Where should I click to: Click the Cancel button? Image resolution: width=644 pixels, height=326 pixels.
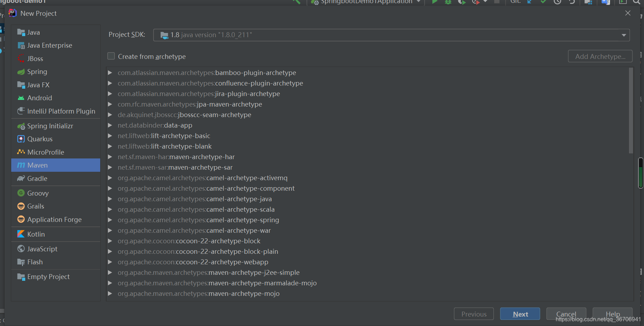click(x=566, y=314)
